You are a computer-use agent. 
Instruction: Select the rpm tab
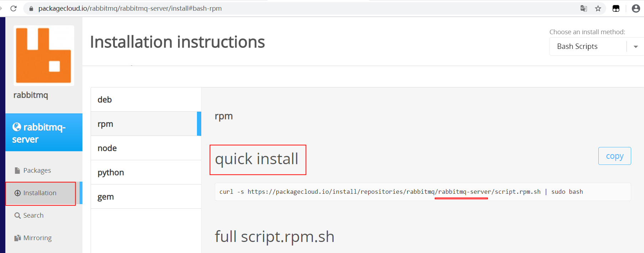[x=146, y=124]
